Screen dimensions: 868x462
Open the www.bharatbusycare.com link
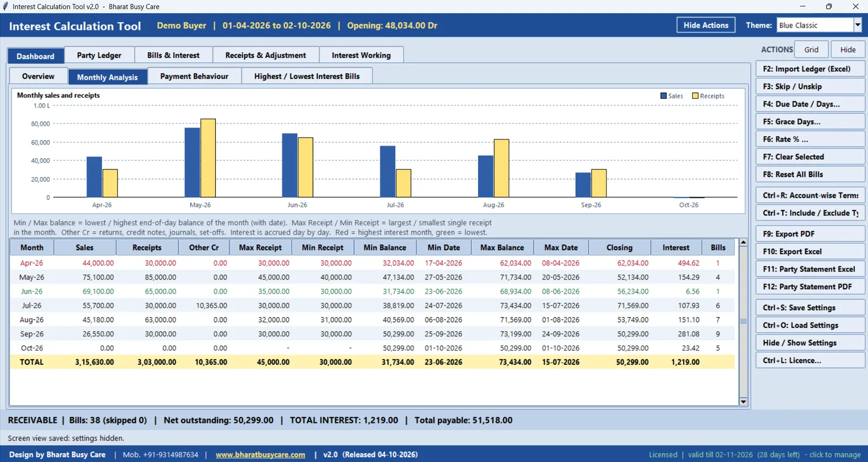point(260,454)
